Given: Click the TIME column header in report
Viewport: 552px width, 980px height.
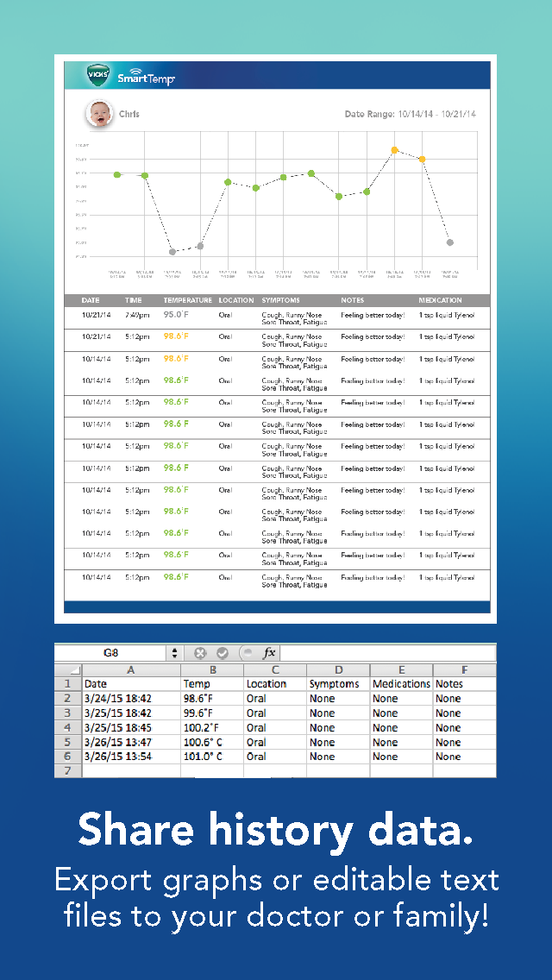Looking at the screenshot, I should (x=133, y=300).
